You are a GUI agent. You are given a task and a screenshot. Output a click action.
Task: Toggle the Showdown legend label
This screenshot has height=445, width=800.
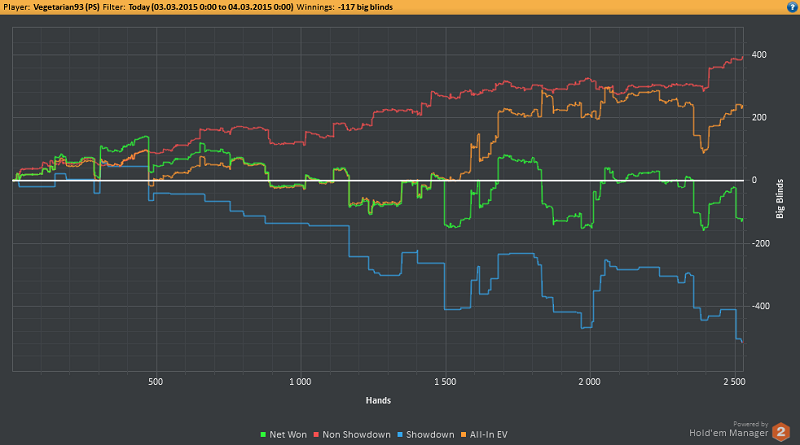(x=430, y=435)
